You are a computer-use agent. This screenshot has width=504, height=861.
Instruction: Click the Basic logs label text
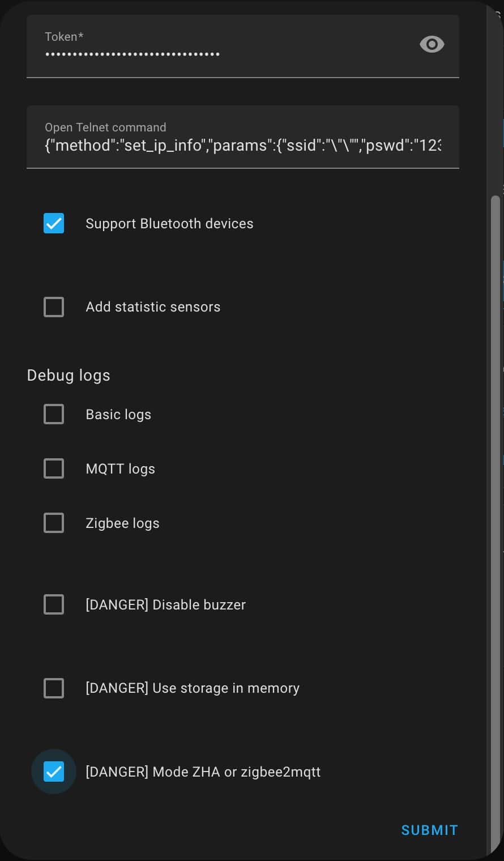point(118,414)
